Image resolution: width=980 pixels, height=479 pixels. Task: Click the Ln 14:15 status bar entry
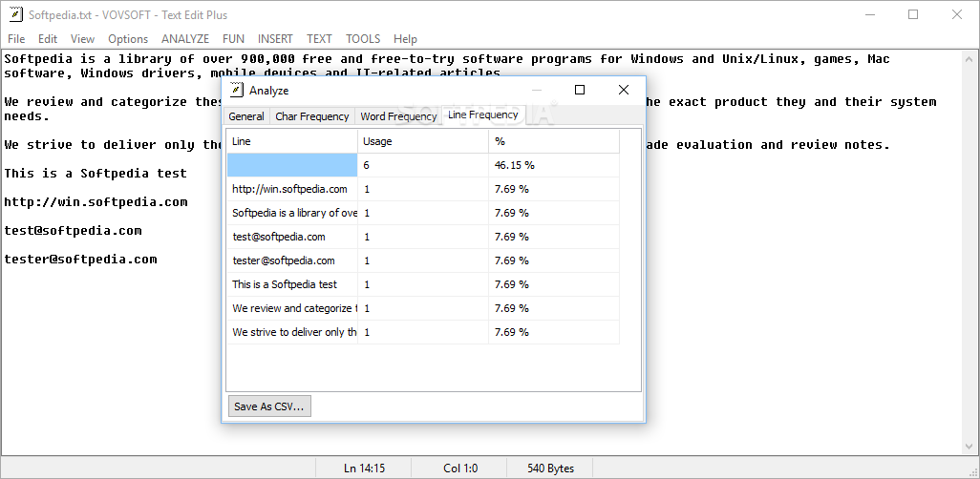(x=364, y=468)
